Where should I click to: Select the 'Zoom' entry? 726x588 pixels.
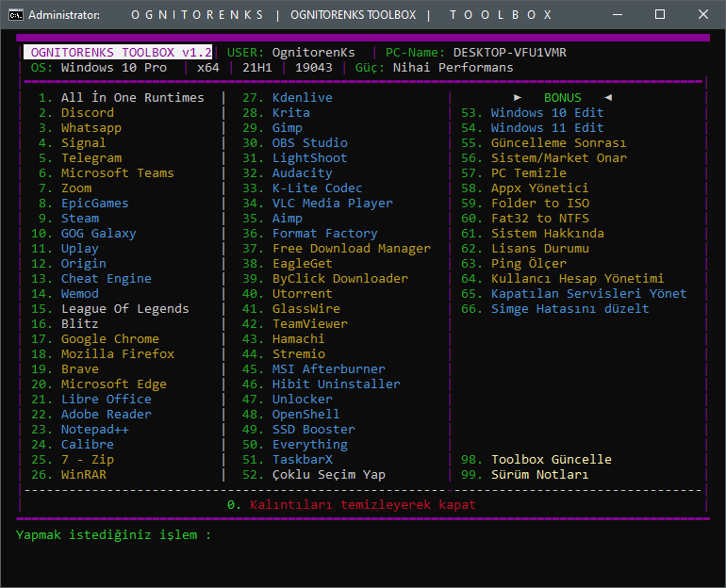point(76,188)
